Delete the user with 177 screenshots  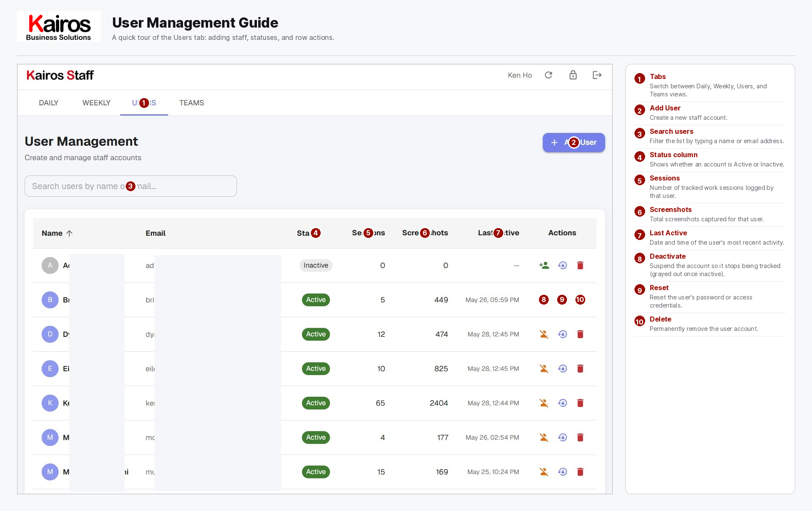coord(580,438)
